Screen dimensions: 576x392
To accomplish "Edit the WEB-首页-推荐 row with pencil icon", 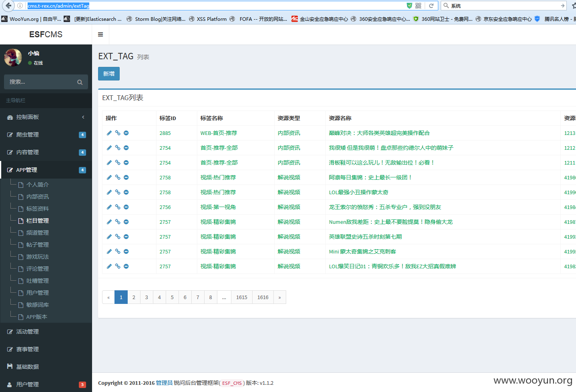I will [109, 133].
